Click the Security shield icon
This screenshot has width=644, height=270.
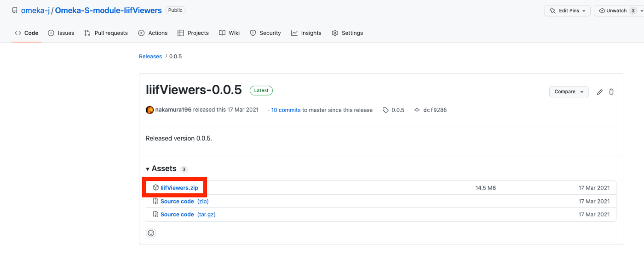253,33
